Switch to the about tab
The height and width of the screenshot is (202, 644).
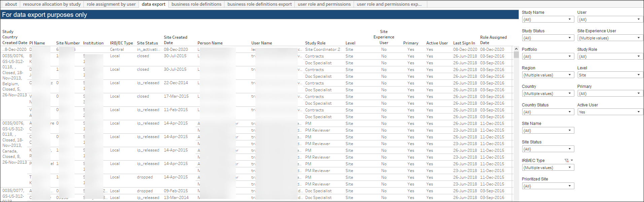point(11,4)
